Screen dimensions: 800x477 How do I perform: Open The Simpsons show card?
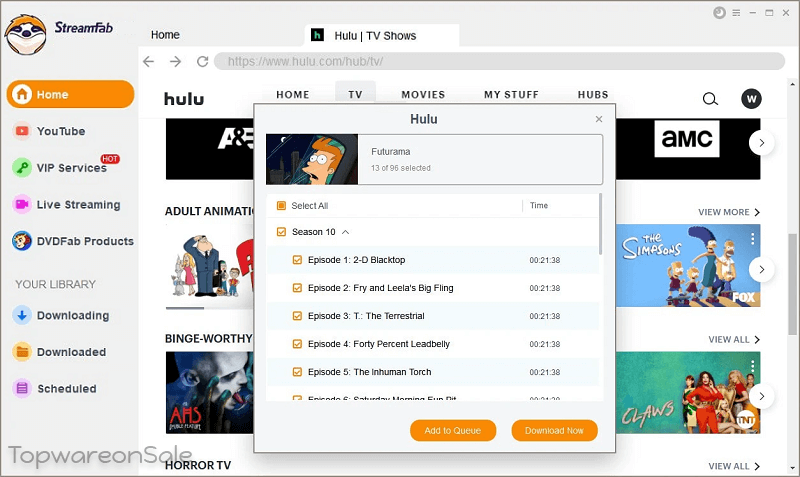coord(688,265)
